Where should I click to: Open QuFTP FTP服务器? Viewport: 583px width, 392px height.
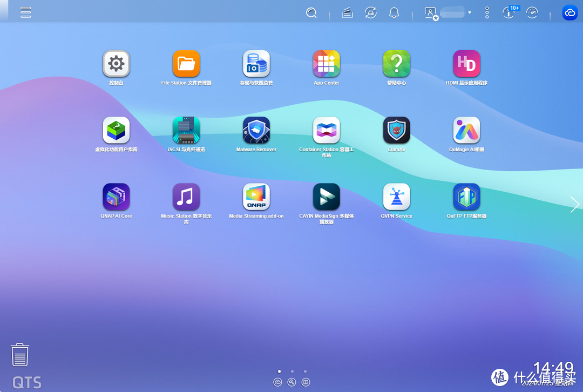pyautogui.click(x=466, y=197)
